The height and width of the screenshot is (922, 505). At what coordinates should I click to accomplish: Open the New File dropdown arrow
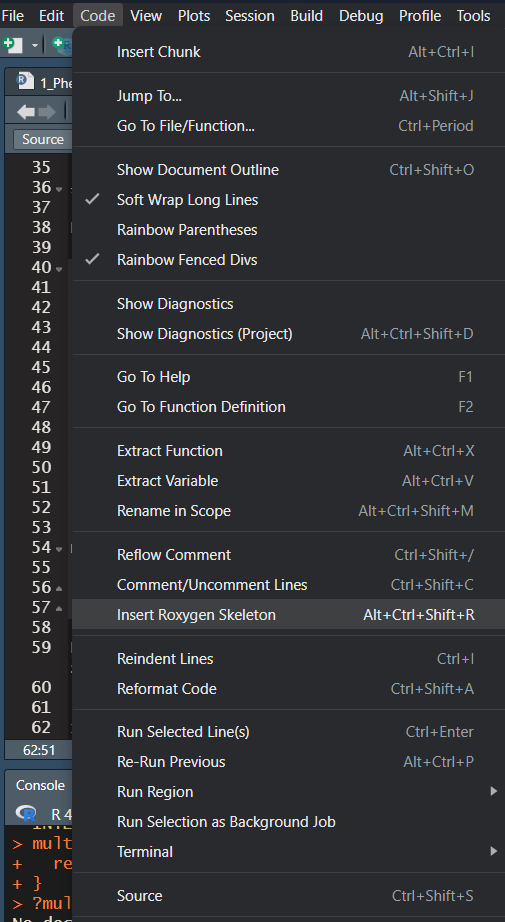tap(35, 45)
